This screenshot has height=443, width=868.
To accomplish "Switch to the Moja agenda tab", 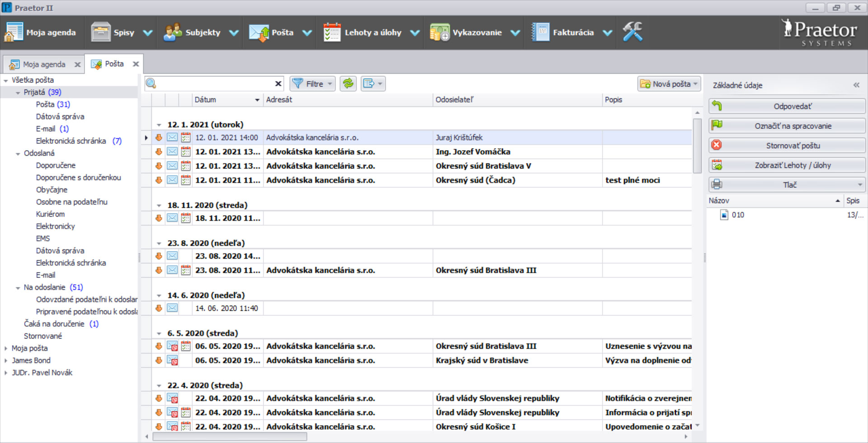I will [x=44, y=64].
